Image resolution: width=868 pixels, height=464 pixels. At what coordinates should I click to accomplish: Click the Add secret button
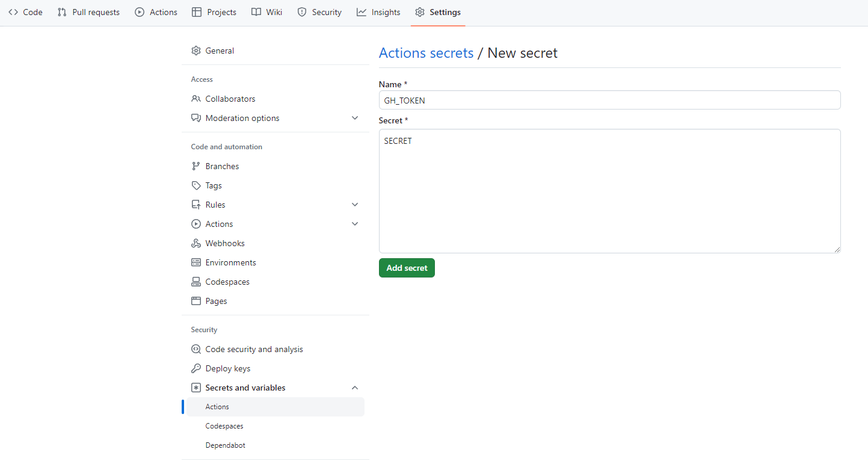[x=407, y=268]
